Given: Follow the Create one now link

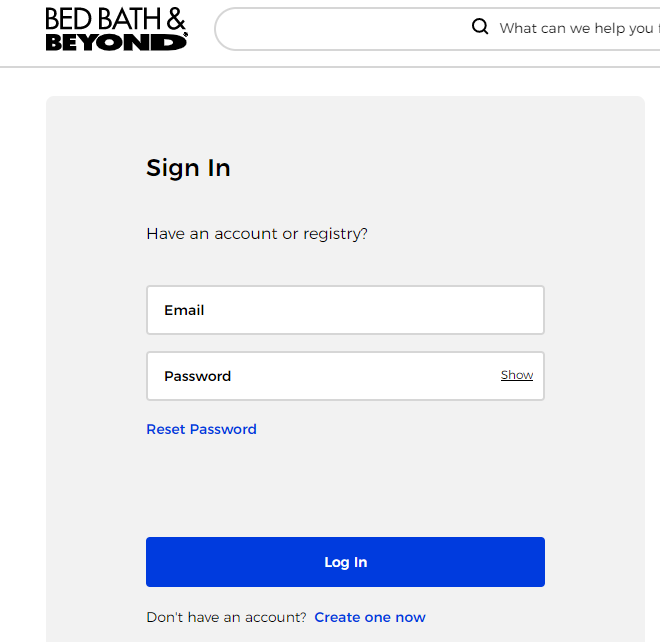Looking at the screenshot, I should (370, 617).
